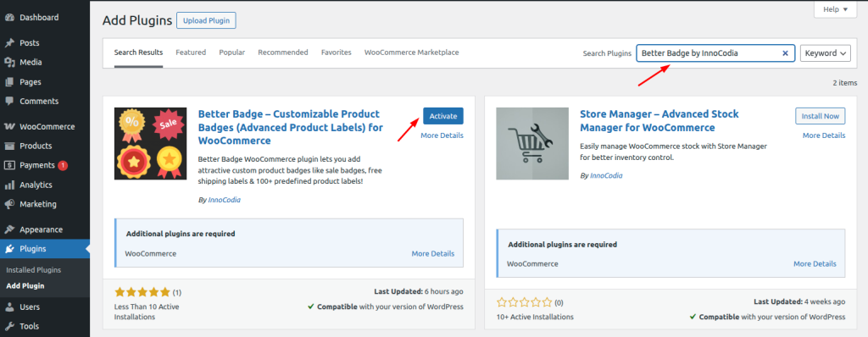The image size is (868, 337).
Task: Click the Analytics bar chart icon
Action: 9,185
